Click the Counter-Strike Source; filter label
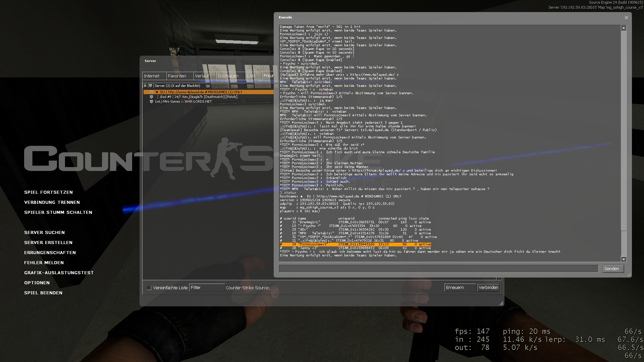The height and width of the screenshot is (362, 644). pyautogui.click(x=248, y=288)
